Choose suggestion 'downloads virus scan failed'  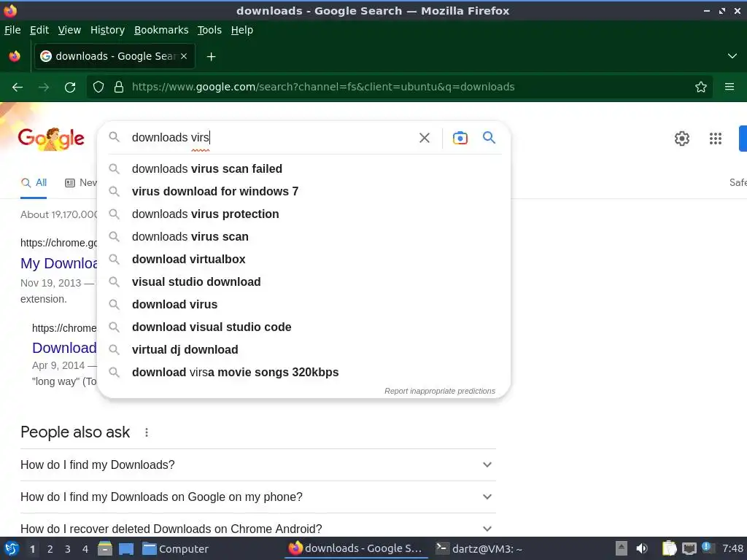point(304,169)
